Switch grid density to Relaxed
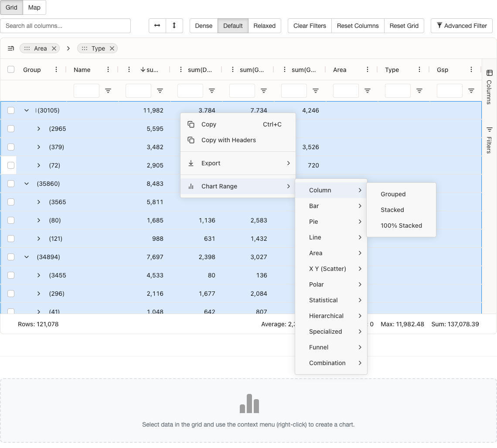Viewport: 497px width, 448px height. click(264, 26)
